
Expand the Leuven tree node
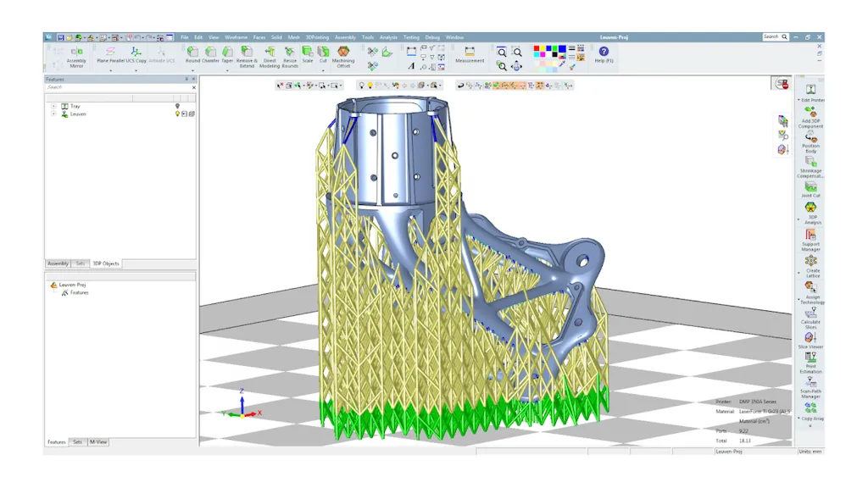pyautogui.click(x=53, y=114)
